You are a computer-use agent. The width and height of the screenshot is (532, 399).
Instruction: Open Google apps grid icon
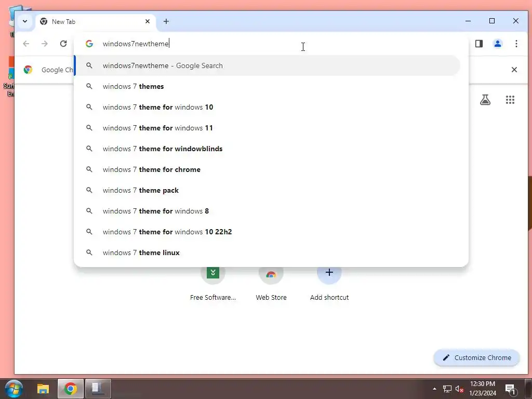point(510,100)
